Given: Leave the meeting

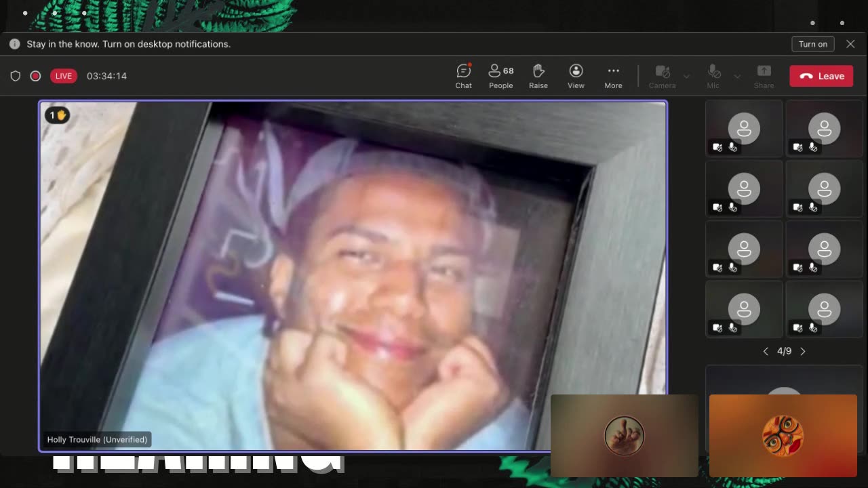Looking at the screenshot, I should point(821,76).
